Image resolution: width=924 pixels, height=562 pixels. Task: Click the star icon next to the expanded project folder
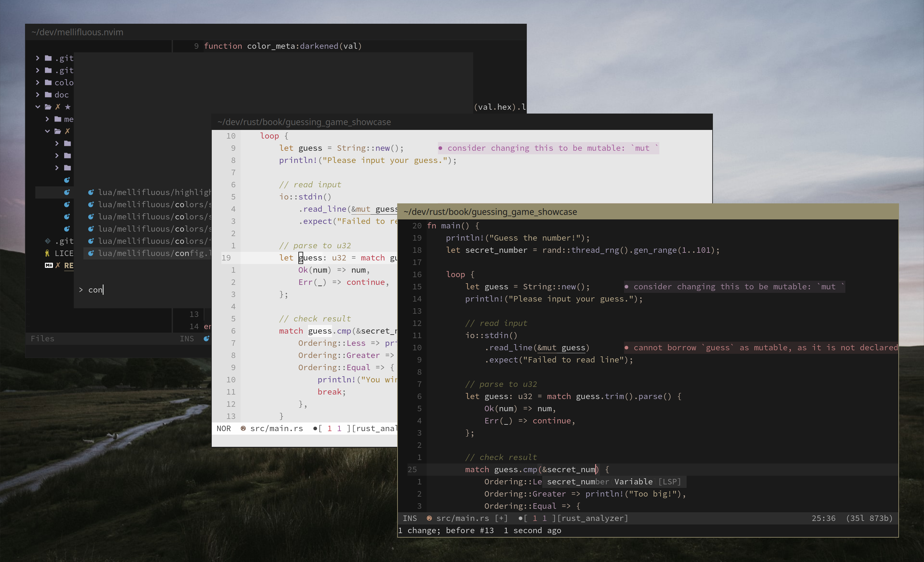pos(68,107)
